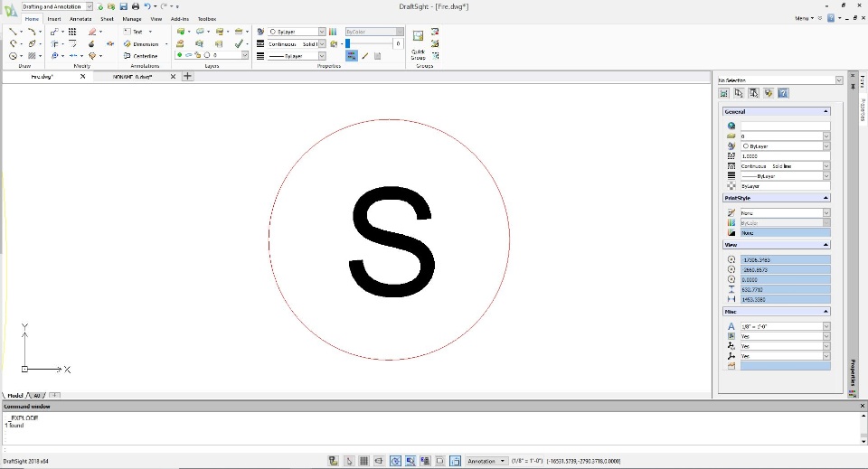Click the Save icon in quick access toolbar
This screenshot has width=868, height=469.
click(123, 6)
